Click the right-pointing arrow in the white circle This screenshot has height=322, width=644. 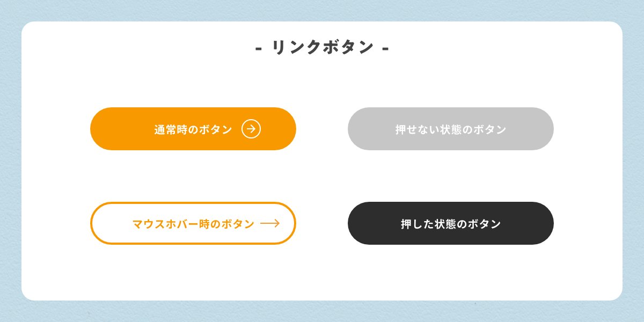(251, 129)
